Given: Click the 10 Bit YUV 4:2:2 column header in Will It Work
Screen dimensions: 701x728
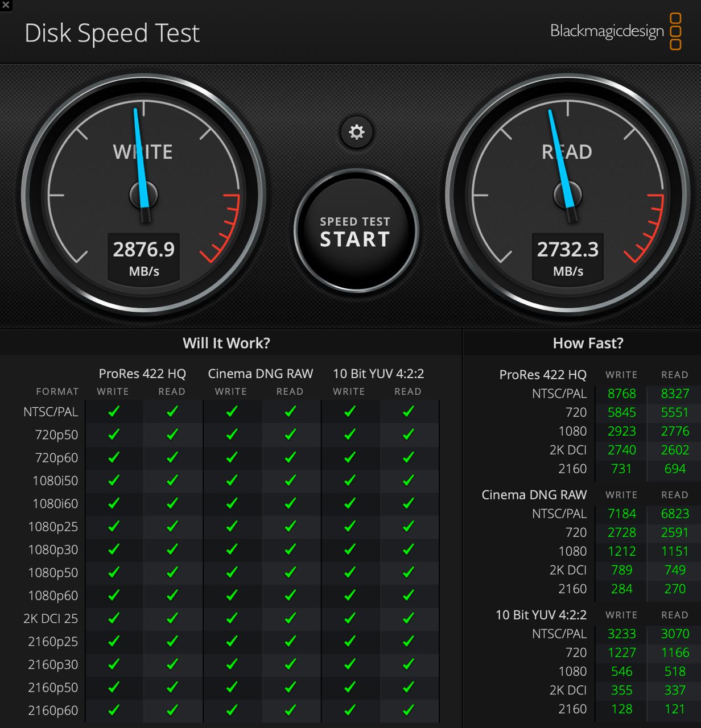Looking at the screenshot, I should pos(378,374).
